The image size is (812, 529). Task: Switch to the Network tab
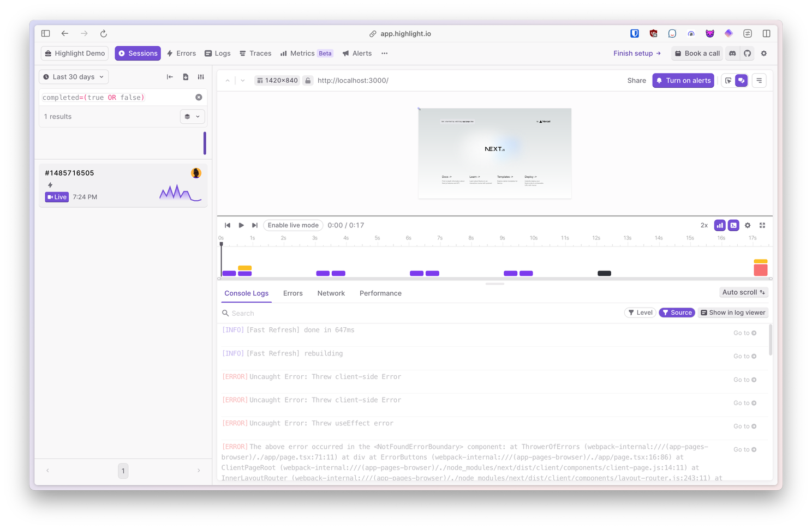coord(331,293)
